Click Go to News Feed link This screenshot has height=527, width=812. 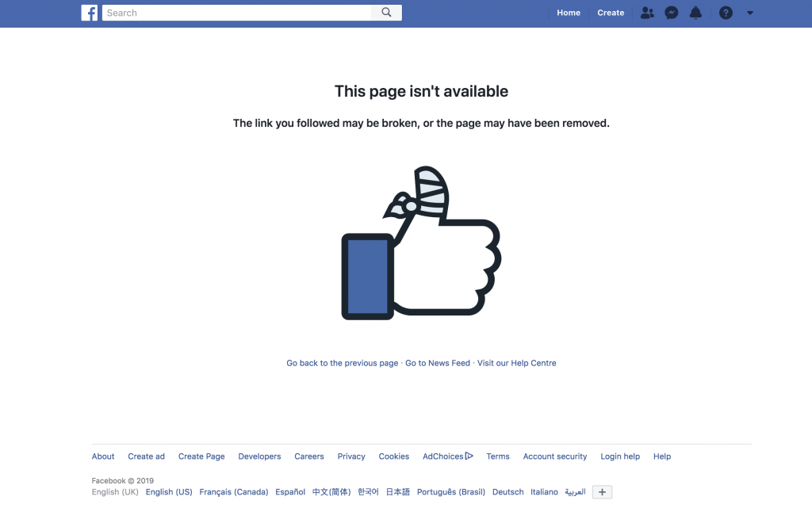click(x=438, y=363)
